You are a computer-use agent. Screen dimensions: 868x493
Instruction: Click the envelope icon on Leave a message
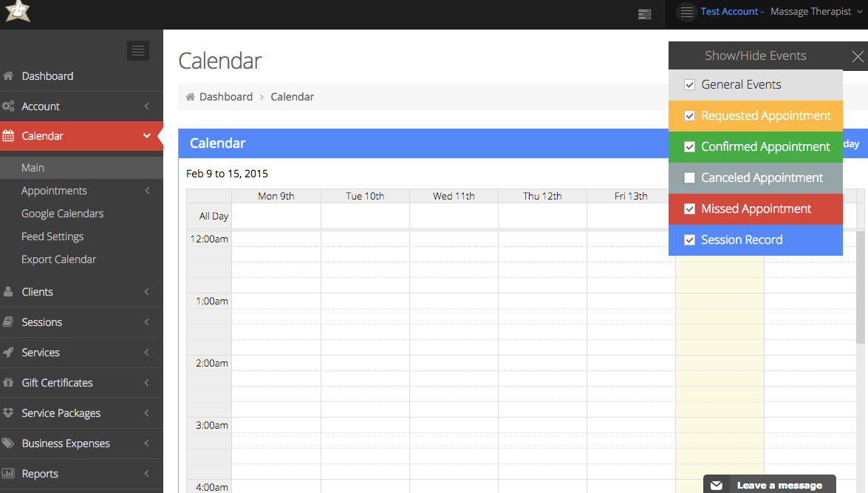pyautogui.click(x=716, y=486)
